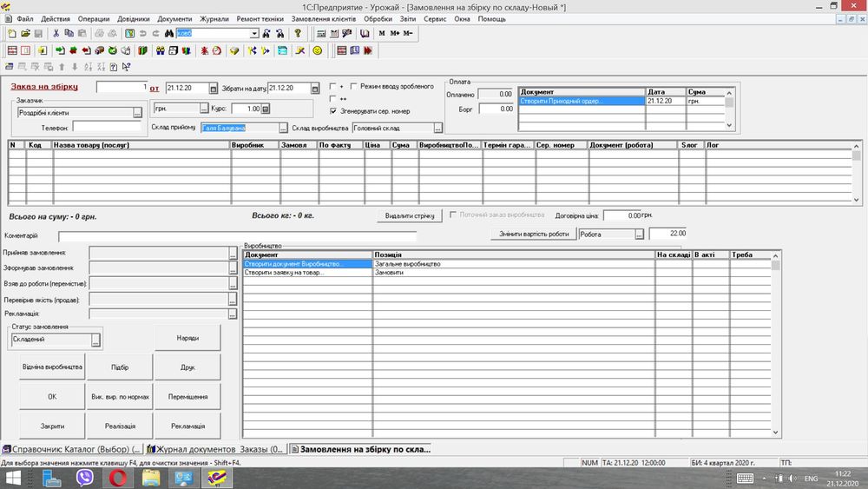Click the red clock toolbar icon
This screenshot has width=868, height=489.
point(217,50)
